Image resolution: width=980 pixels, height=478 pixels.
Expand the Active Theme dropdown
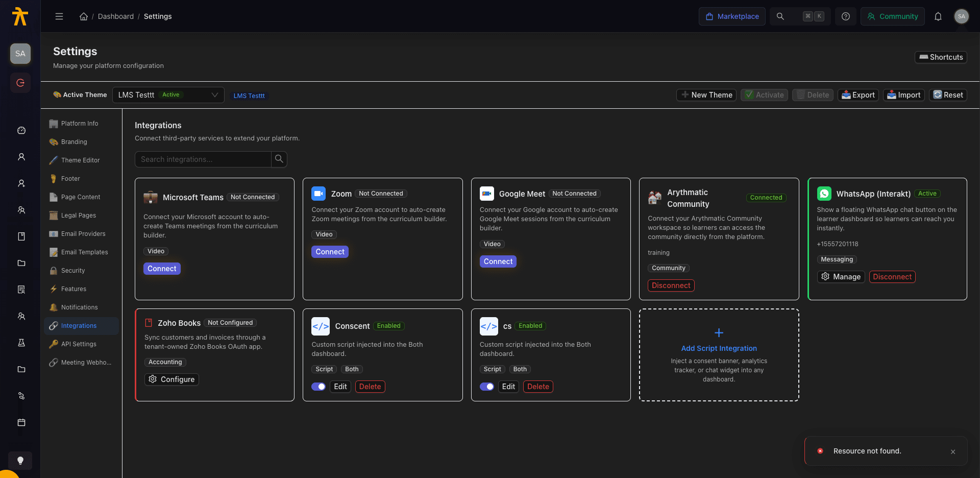click(x=168, y=95)
